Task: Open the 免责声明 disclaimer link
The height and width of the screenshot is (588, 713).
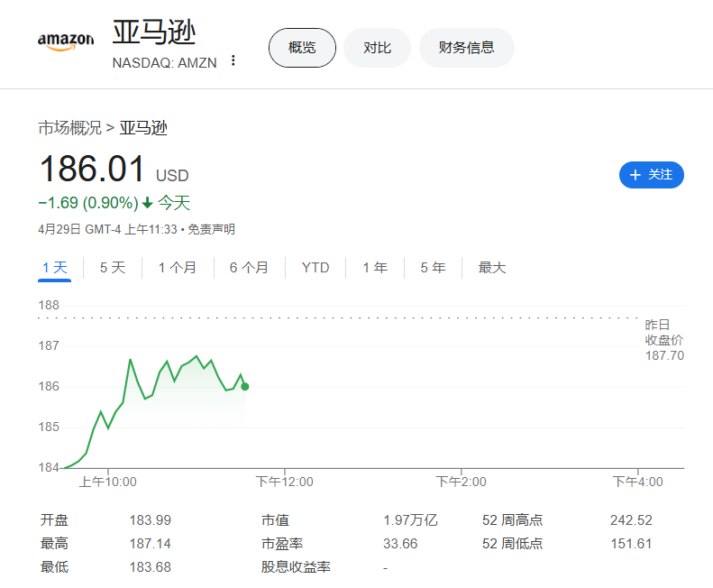Action: [x=212, y=229]
